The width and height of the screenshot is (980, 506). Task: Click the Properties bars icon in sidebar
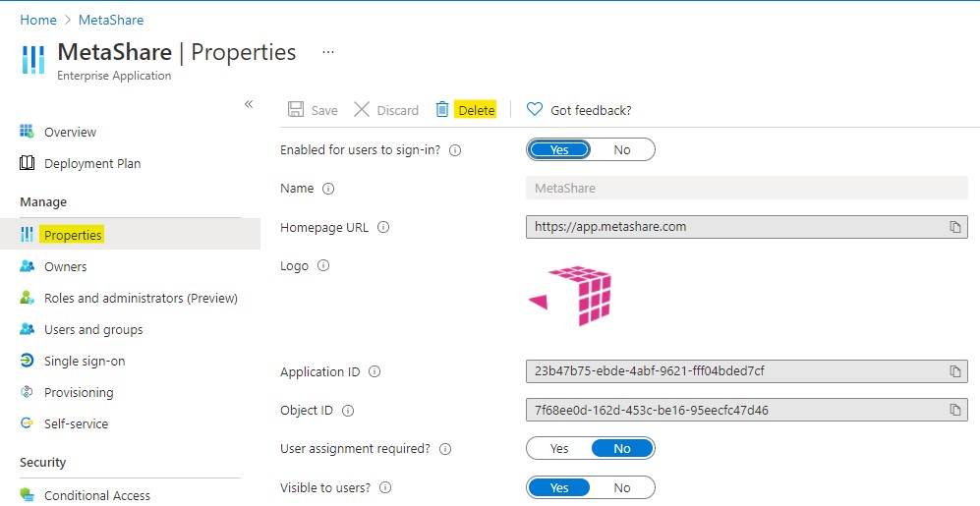point(27,235)
